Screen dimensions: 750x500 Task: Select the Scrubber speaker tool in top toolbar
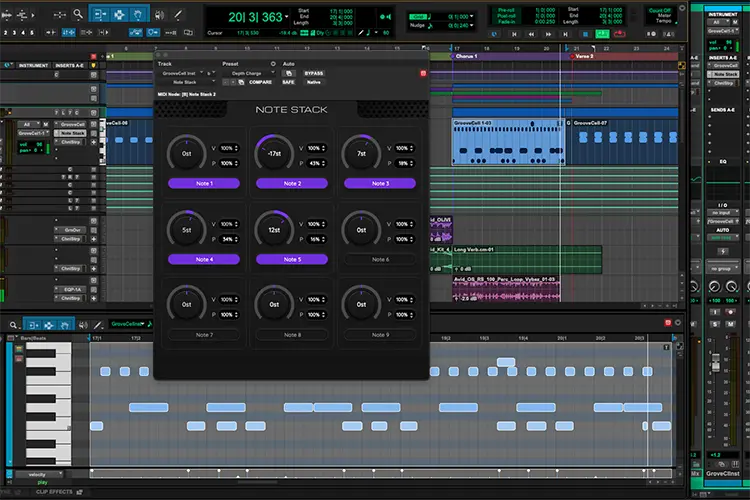tap(160, 15)
